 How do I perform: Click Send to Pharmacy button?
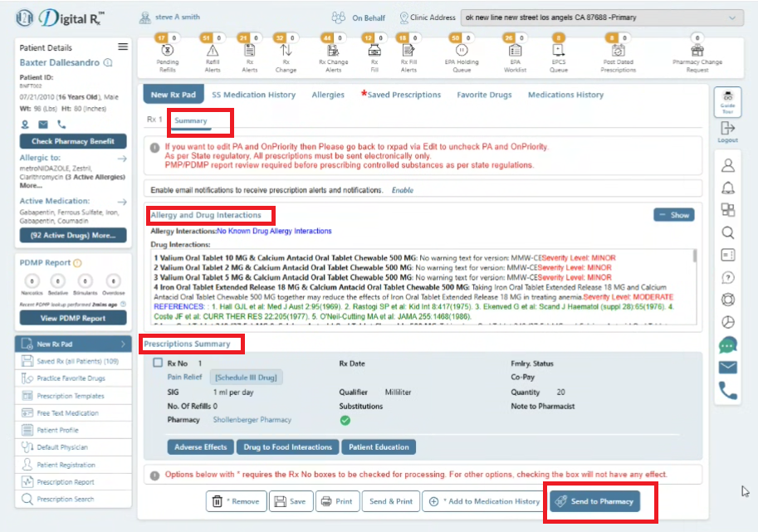tap(594, 501)
